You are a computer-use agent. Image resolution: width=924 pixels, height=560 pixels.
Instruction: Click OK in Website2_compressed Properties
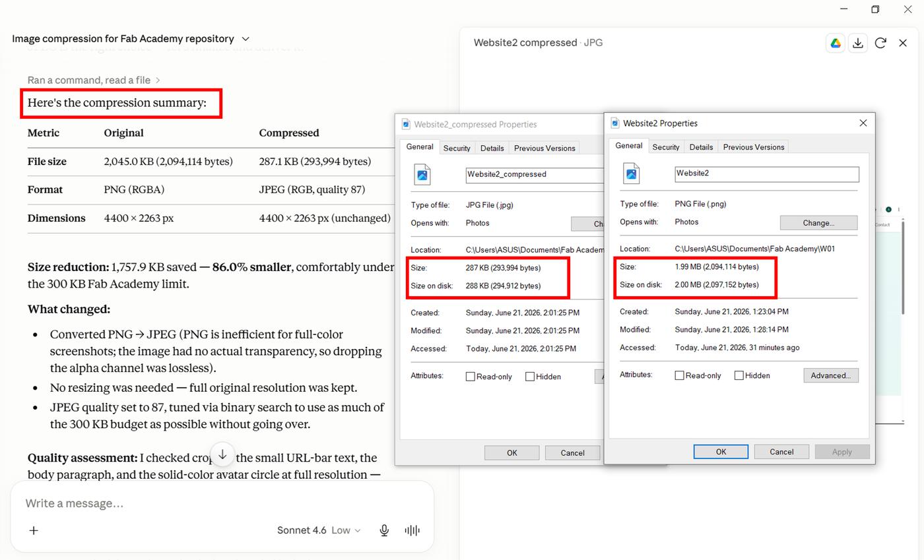coord(511,452)
